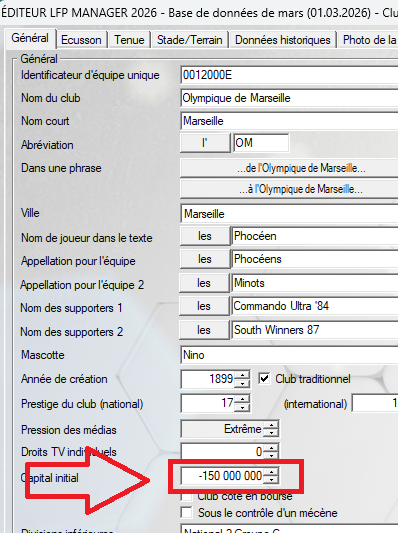Click the '...à l'Olympique de Marseille...' button
The image size is (398, 533).
289,189
